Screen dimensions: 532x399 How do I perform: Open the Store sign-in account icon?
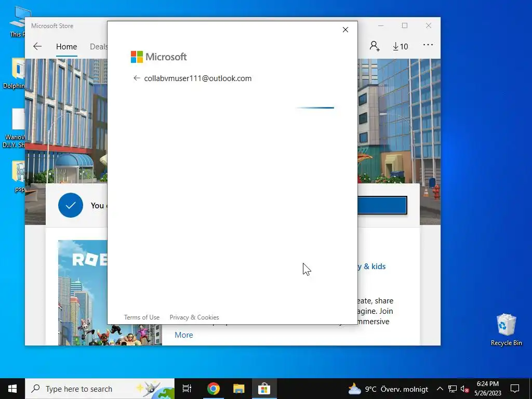coord(375,46)
